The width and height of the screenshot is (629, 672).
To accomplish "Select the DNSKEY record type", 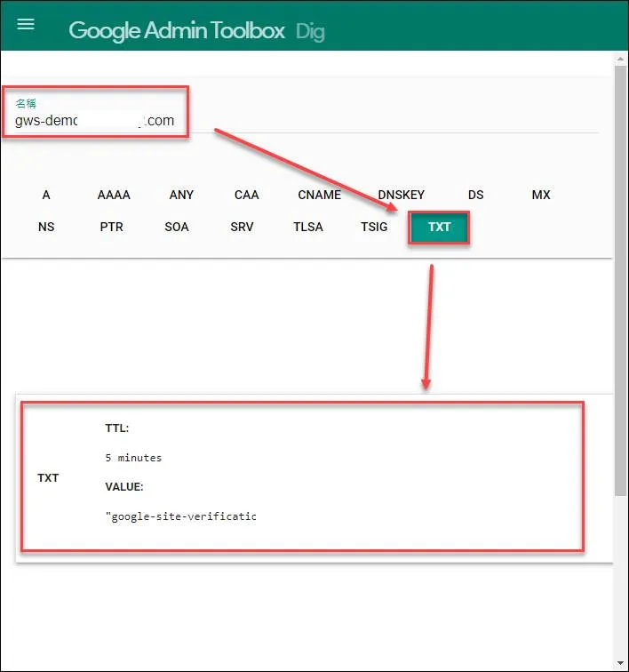I will coord(401,195).
